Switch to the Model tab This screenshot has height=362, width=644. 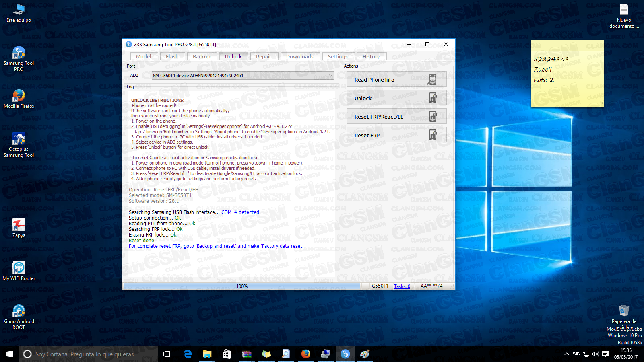click(144, 56)
